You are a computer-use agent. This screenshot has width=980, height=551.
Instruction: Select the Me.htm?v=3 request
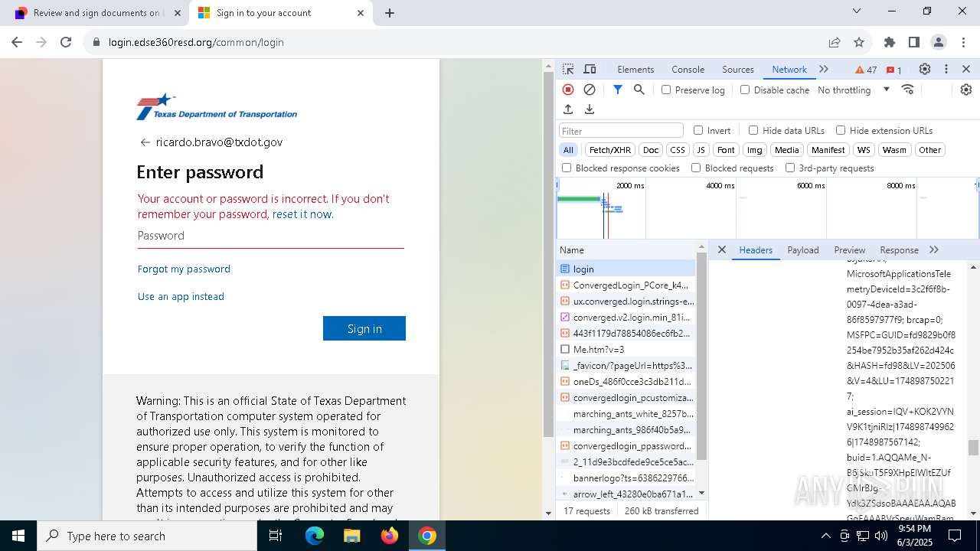click(x=627, y=349)
